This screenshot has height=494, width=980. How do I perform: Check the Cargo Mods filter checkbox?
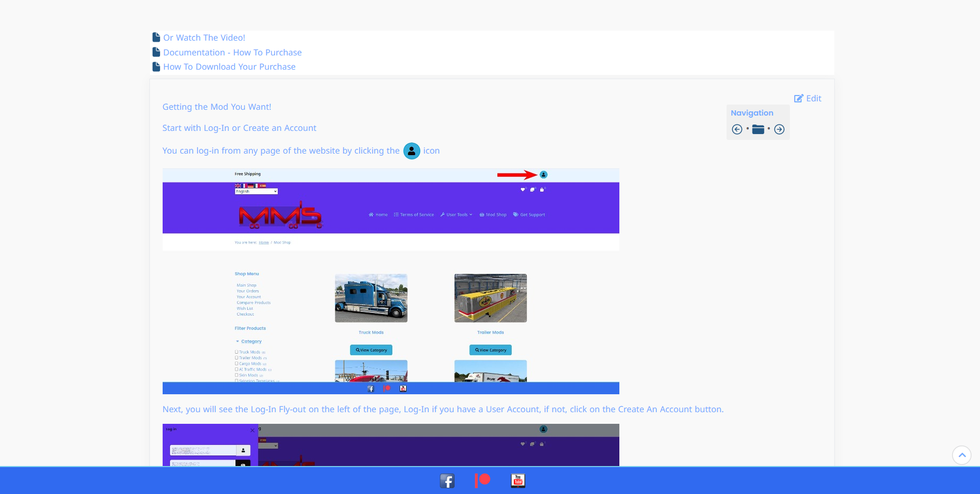pyautogui.click(x=237, y=363)
